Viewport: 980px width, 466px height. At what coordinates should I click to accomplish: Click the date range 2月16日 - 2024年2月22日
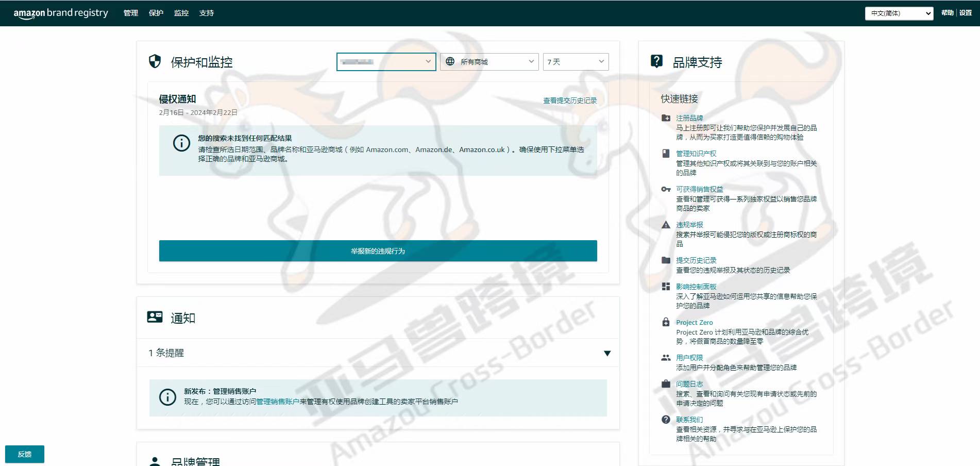tap(198, 112)
